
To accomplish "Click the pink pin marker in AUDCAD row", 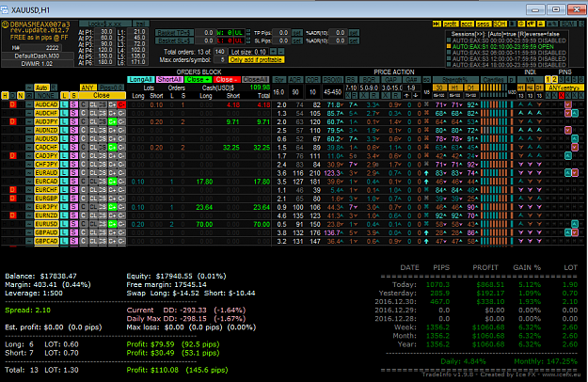I will pos(568,104).
